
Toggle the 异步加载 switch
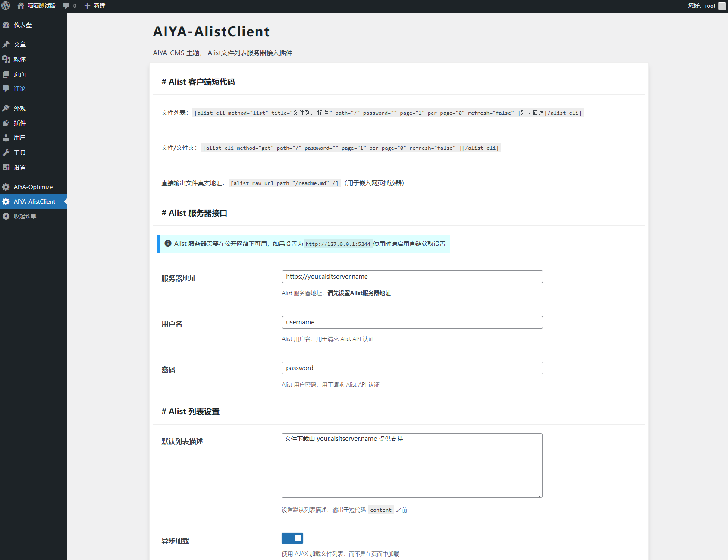coord(292,538)
